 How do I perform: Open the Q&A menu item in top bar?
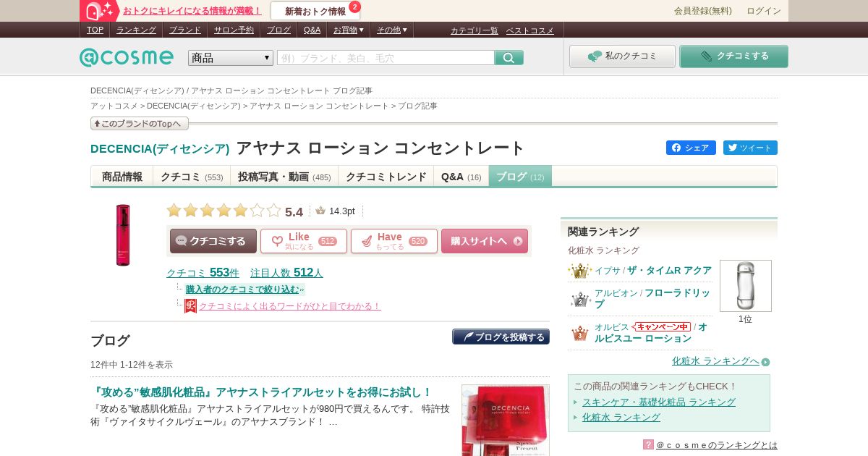[312, 30]
